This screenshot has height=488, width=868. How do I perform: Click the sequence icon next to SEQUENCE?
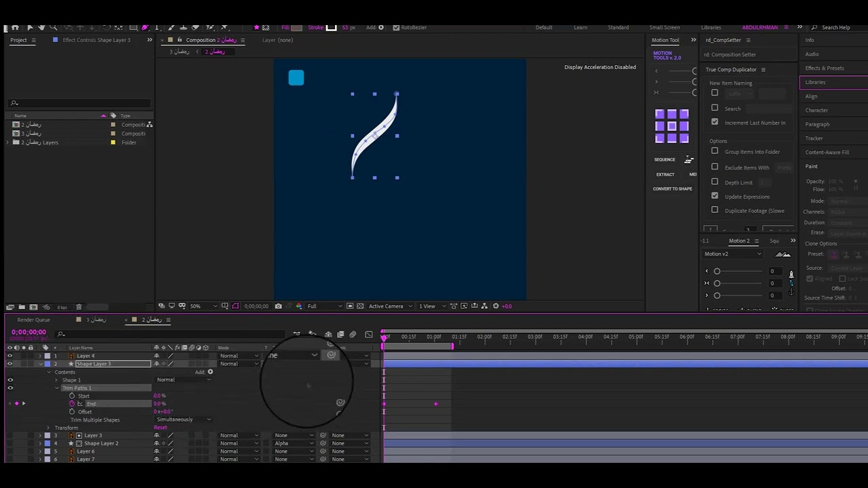[x=689, y=160]
